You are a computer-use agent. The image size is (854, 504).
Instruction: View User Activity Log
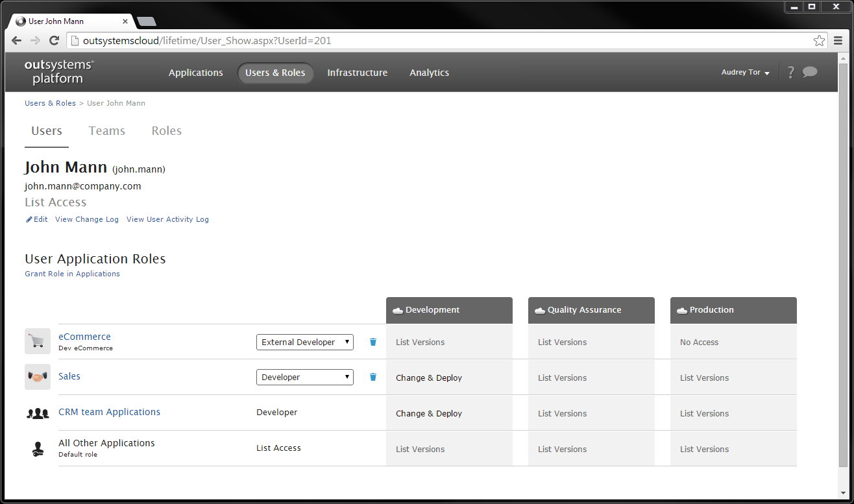[x=167, y=219]
